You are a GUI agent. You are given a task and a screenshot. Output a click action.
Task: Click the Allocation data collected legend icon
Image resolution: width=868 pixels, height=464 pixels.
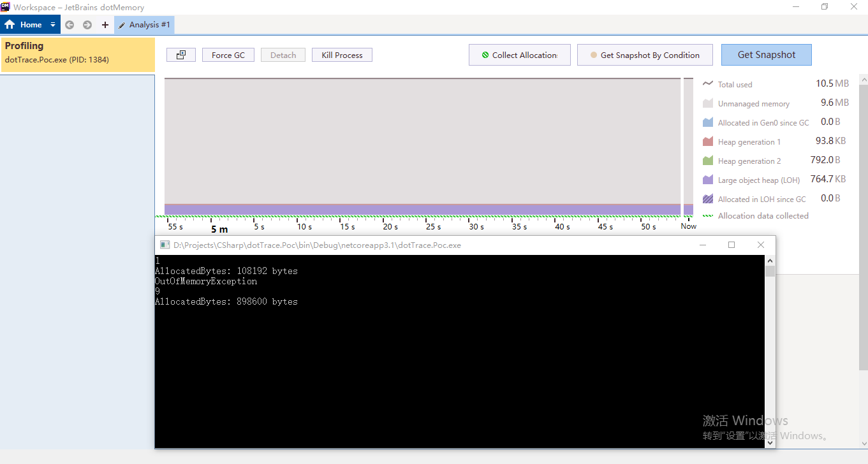[708, 215]
